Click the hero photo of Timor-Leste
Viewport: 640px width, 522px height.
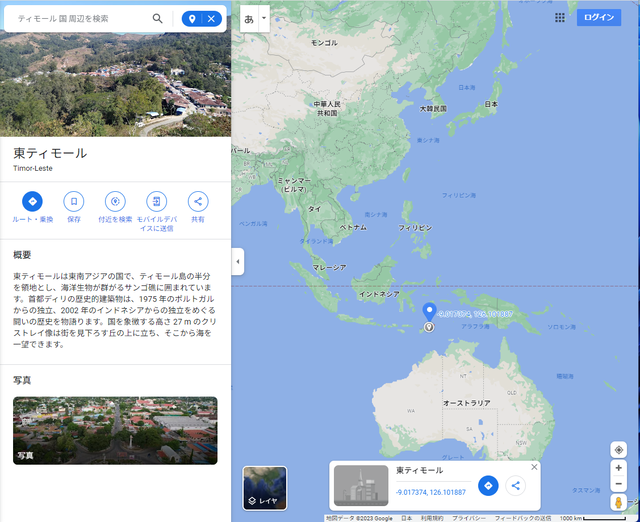(116, 85)
